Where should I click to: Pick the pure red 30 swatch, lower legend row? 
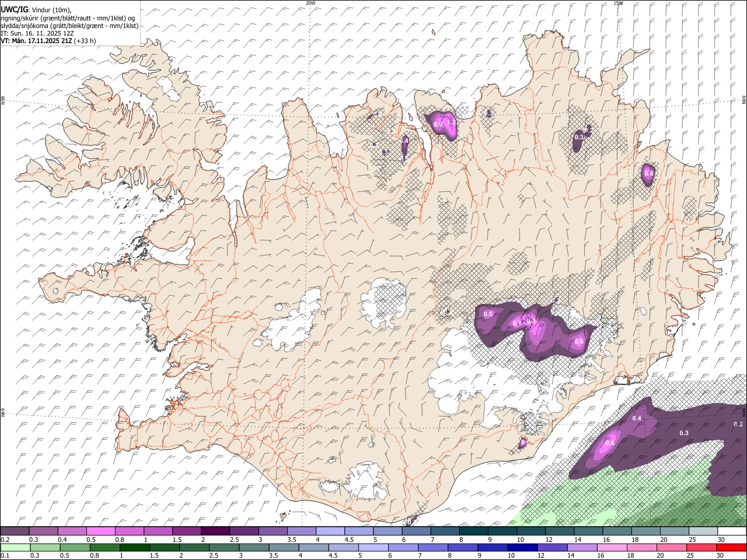pos(731,547)
